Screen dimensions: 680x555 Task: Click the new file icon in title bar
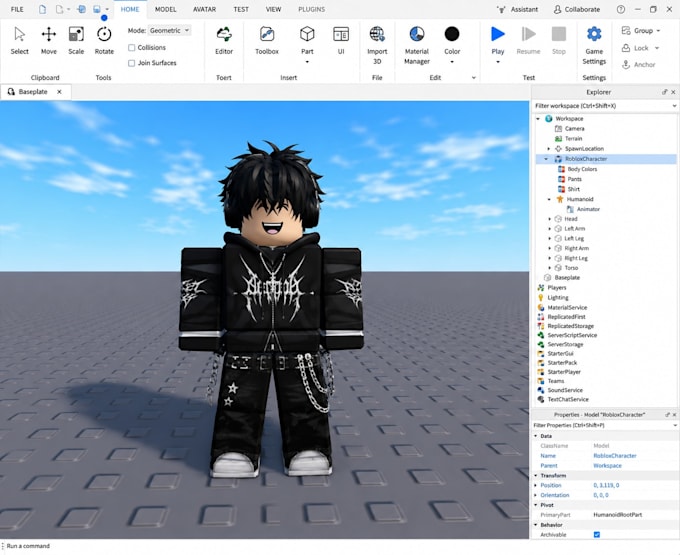(x=42, y=9)
